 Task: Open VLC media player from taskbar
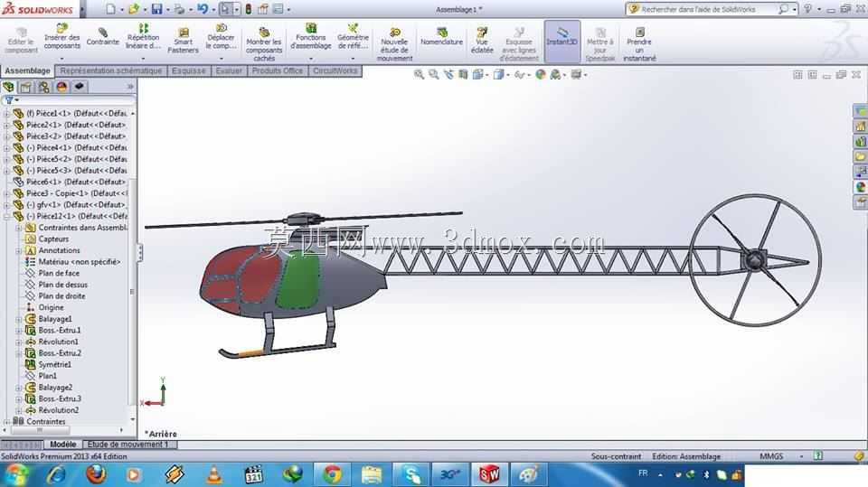pyautogui.click(x=214, y=475)
